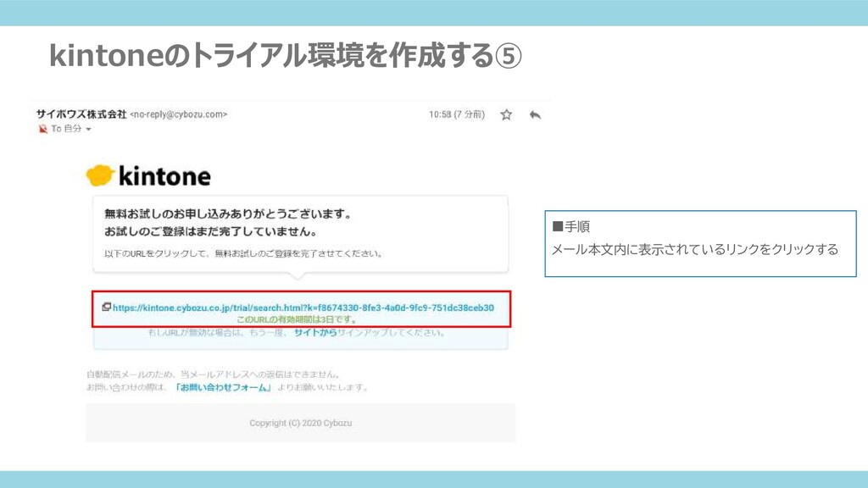Screen dimensions: 868x488
Task: Expand the 'To 自分' recipient details dropdown
Action: [88, 129]
